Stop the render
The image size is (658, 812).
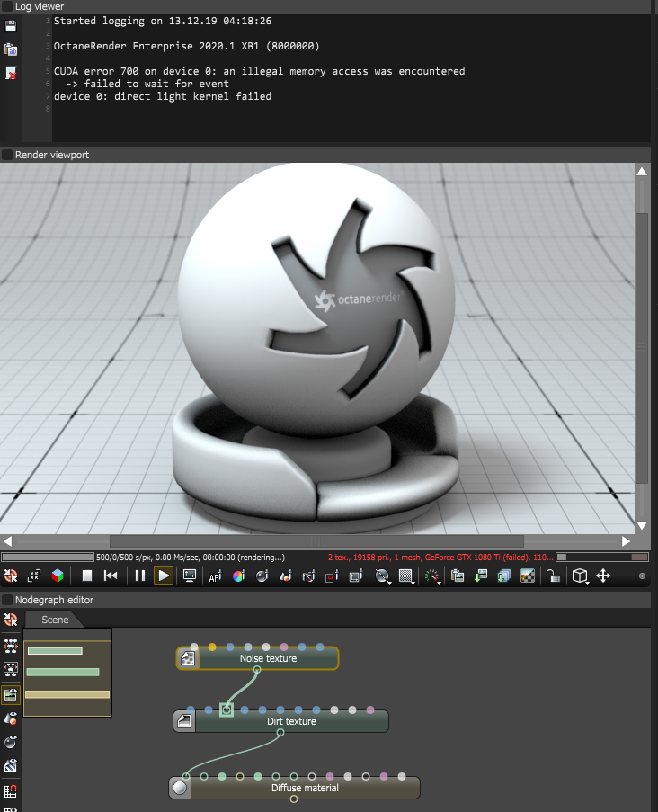coord(87,576)
